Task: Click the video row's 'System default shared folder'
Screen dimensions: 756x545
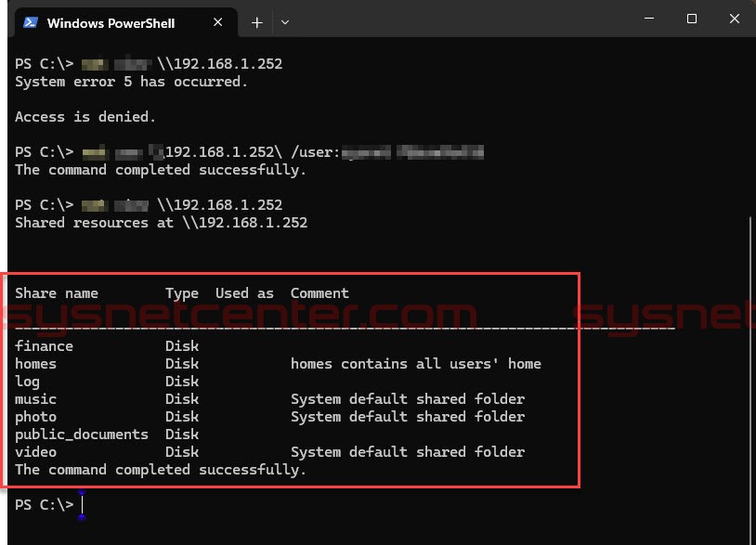Action: [x=408, y=452]
